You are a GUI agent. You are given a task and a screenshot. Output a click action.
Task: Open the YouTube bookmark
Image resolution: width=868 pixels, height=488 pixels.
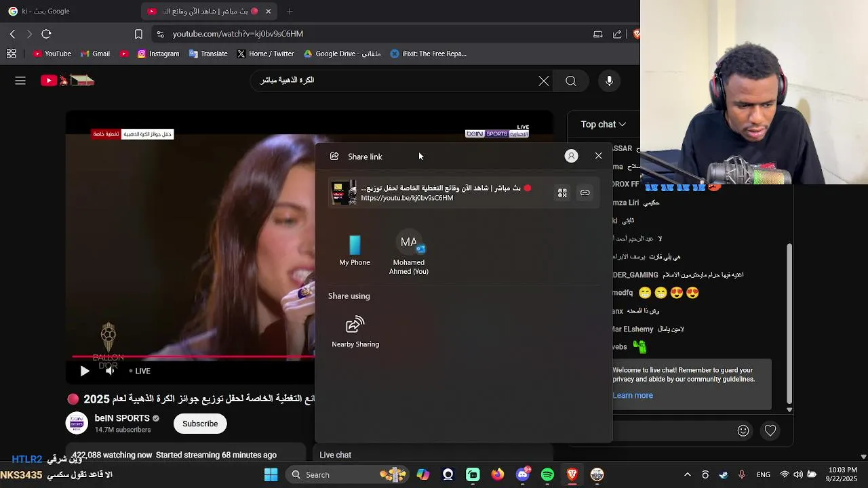tap(52, 54)
